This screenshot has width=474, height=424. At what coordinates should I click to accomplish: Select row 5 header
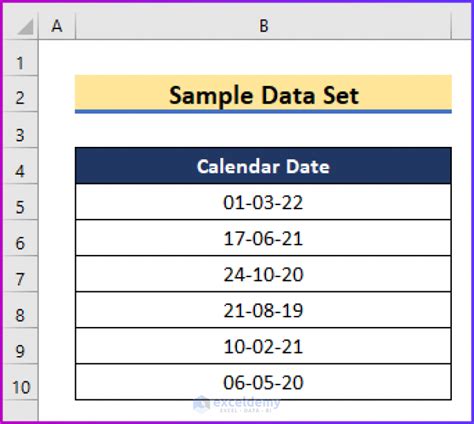click(x=21, y=202)
